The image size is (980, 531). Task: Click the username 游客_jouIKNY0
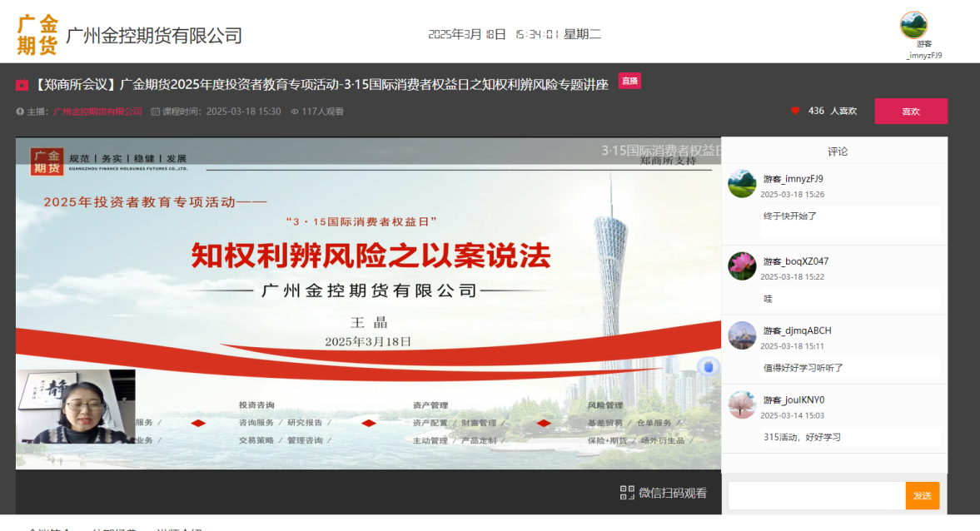click(793, 399)
